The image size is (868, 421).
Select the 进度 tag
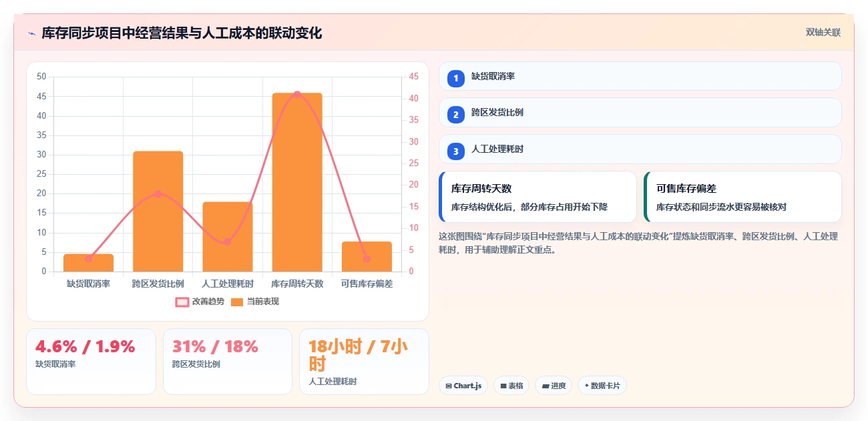pos(554,386)
